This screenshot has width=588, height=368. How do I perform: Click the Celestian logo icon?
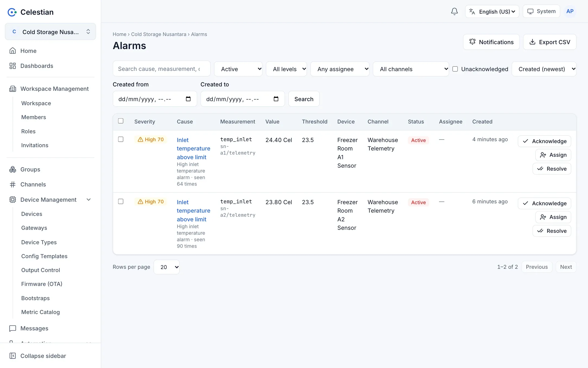point(12,12)
